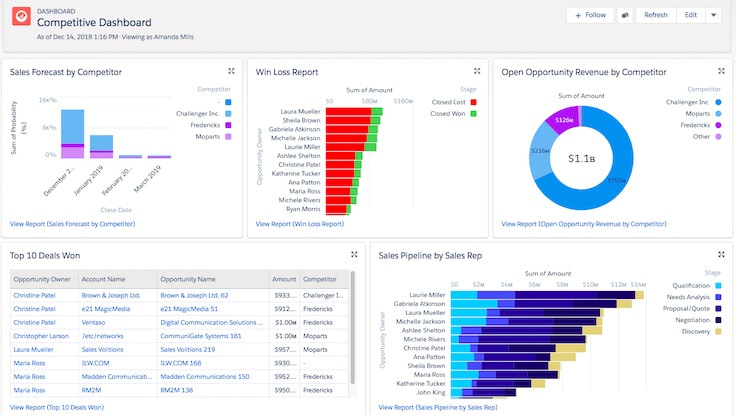Click the $1.1B donut chart center
The height and width of the screenshot is (415, 736).
(x=580, y=158)
